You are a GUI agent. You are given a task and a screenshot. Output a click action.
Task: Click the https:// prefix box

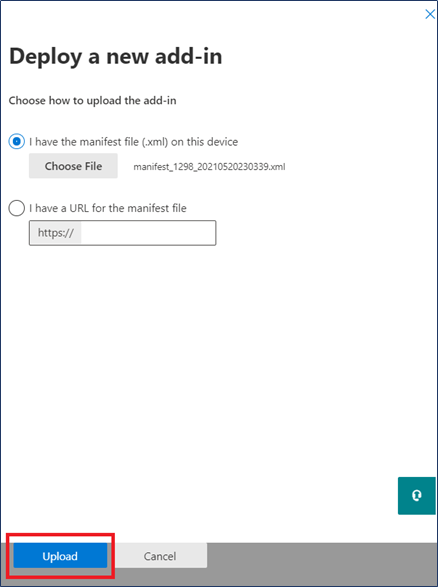point(56,233)
